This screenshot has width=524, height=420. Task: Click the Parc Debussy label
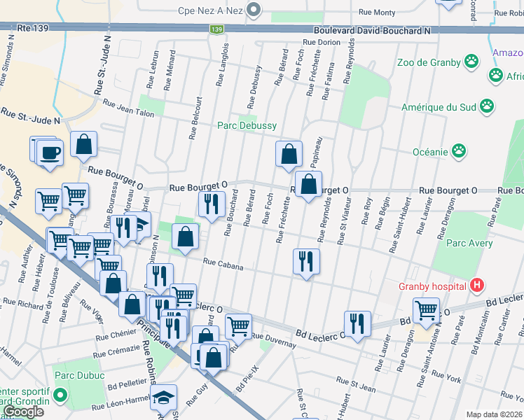[x=247, y=125]
